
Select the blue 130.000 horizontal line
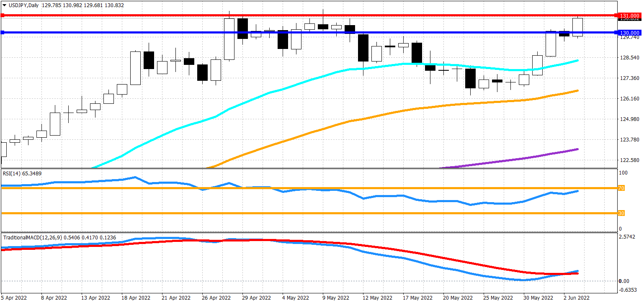click(x=310, y=32)
